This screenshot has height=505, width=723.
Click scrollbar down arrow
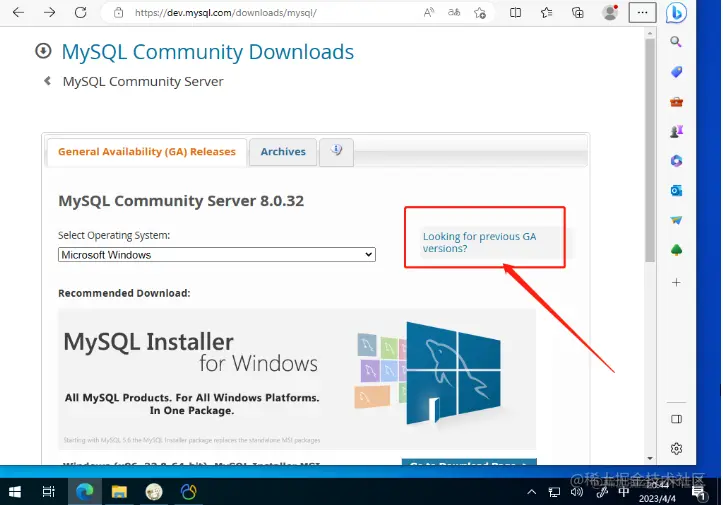650,458
